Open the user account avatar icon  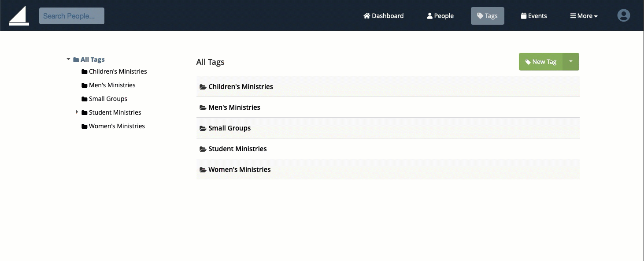(624, 15)
